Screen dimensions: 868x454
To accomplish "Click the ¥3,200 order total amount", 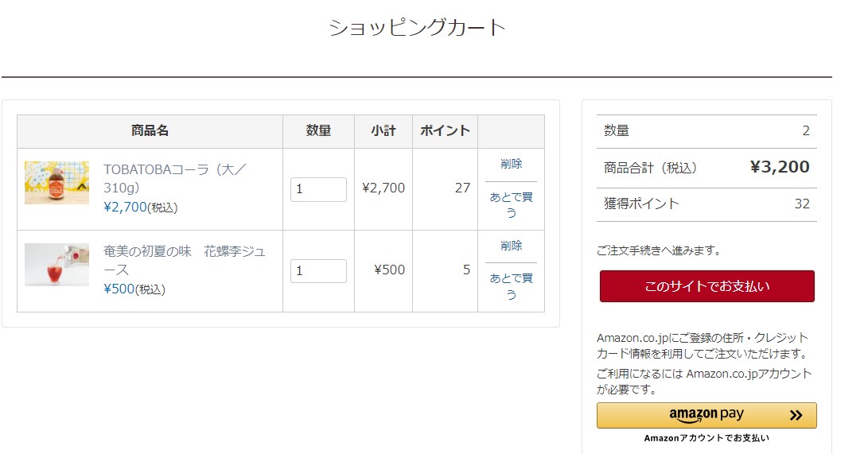I will pos(780,167).
